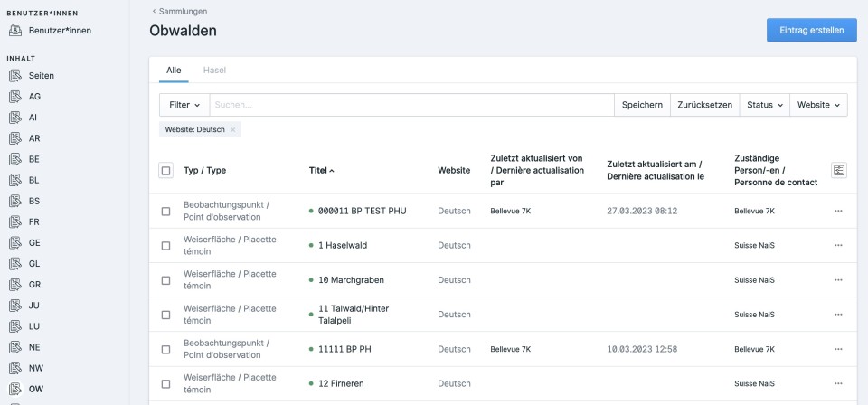Open the column settings icon in table header
Image resolution: width=868 pixels, height=405 pixels.
838,170
